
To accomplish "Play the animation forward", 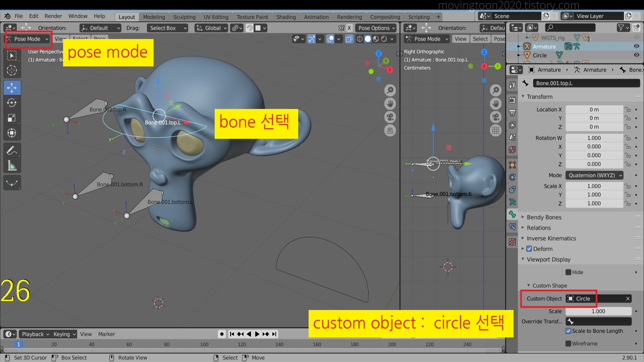I will (x=257, y=334).
